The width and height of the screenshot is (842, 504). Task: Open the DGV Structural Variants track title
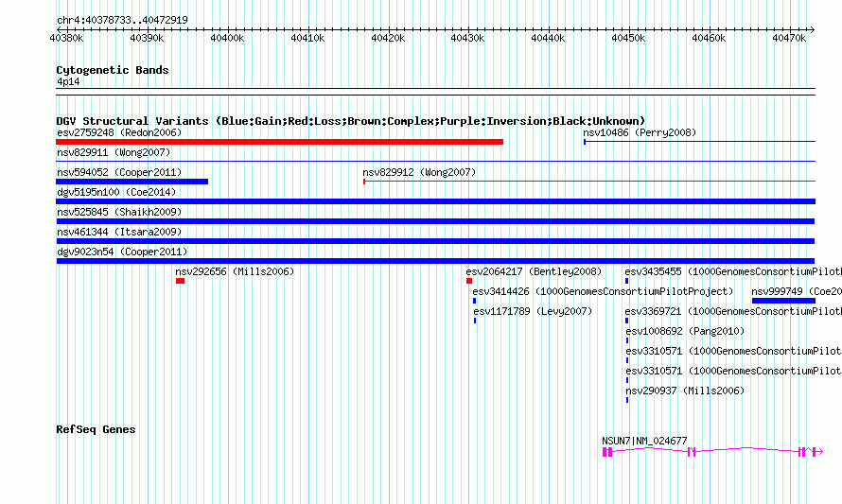pyautogui.click(x=351, y=121)
